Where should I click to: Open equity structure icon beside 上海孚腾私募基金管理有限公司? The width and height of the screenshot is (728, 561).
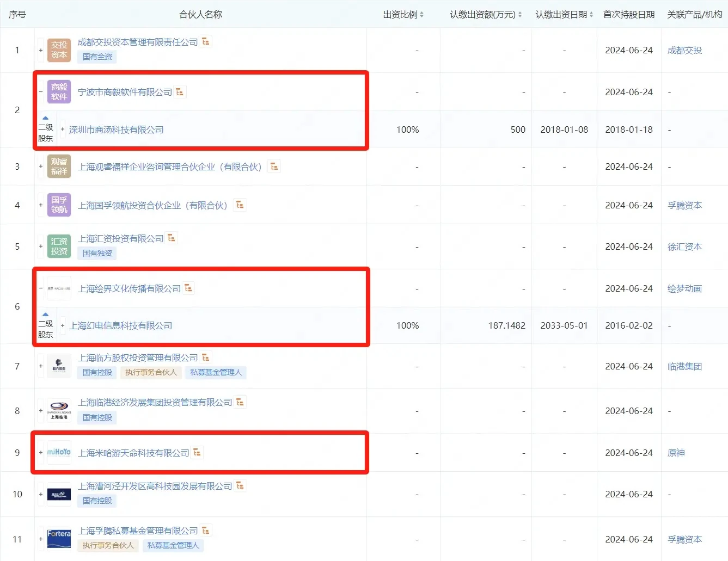pyautogui.click(x=206, y=530)
